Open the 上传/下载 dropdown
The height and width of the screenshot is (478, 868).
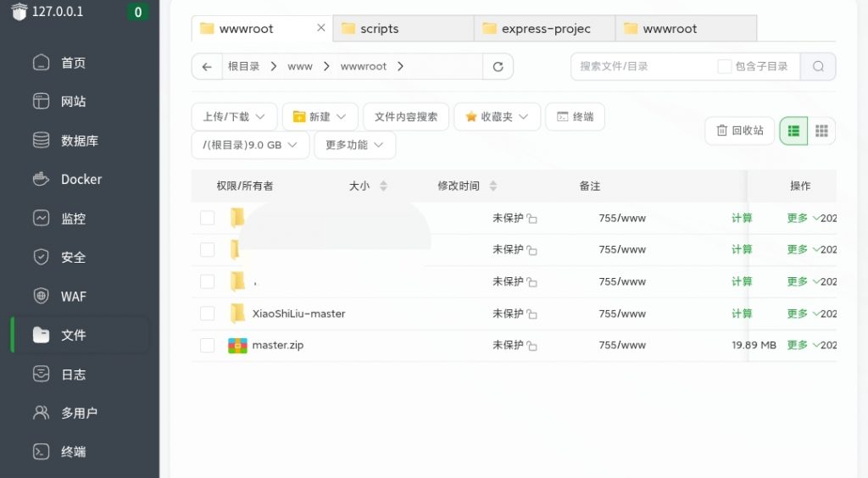point(234,117)
